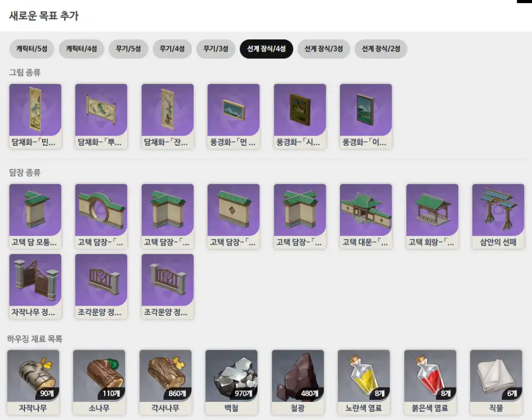This screenshot has width=532, height=420.
Task: Switch to the 캐릭터/4성 tab
Action: pyautogui.click(x=81, y=49)
